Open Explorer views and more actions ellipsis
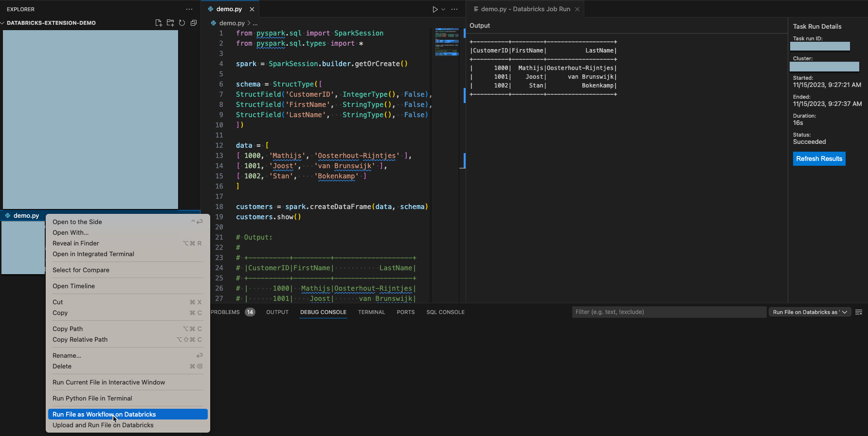868x436 pixels. (x=189, y=9)
